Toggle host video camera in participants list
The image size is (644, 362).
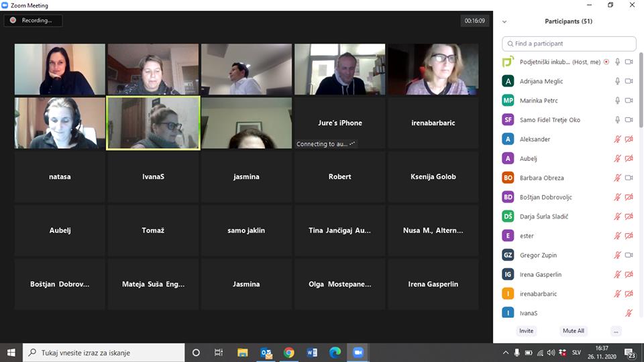629,62
